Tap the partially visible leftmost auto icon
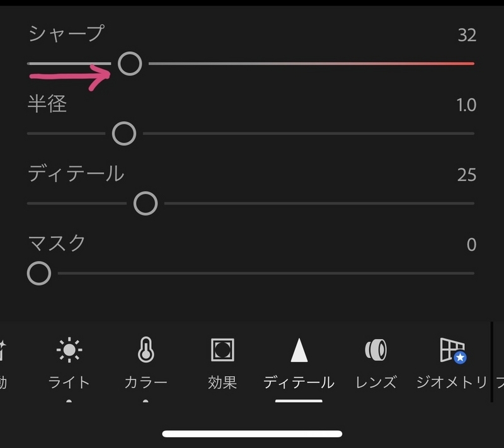Viewport: 504px width, 448px height. click(x=3, y=350)
